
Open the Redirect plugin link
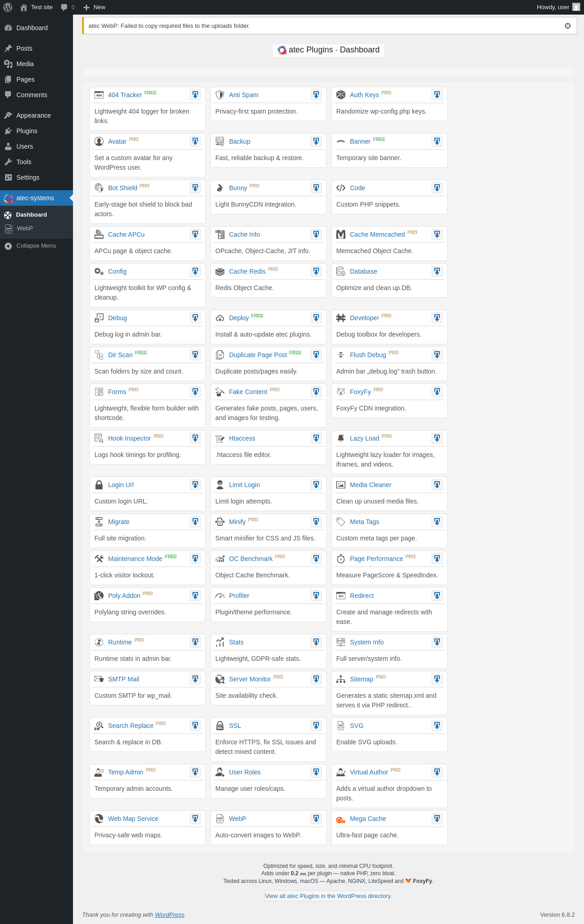pos(362,596)
